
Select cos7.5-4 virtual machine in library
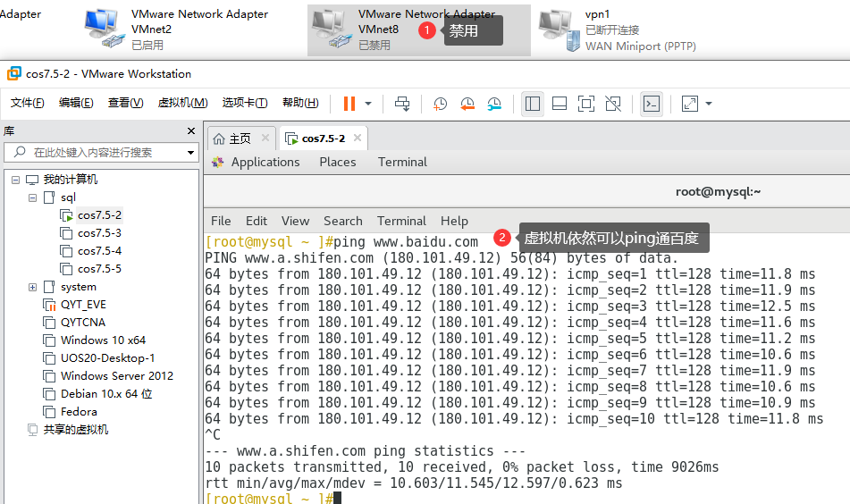pyautogui.click(x=99, y=251)
